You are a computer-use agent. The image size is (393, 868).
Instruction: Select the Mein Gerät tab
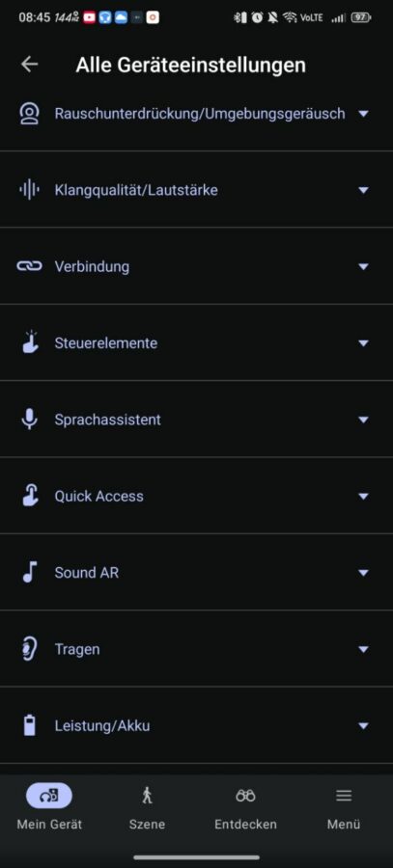click(x=49, y=808)
